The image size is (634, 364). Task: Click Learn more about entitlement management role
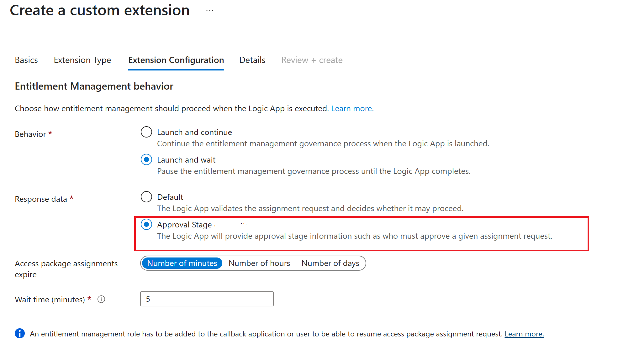[x=524, y=334]
